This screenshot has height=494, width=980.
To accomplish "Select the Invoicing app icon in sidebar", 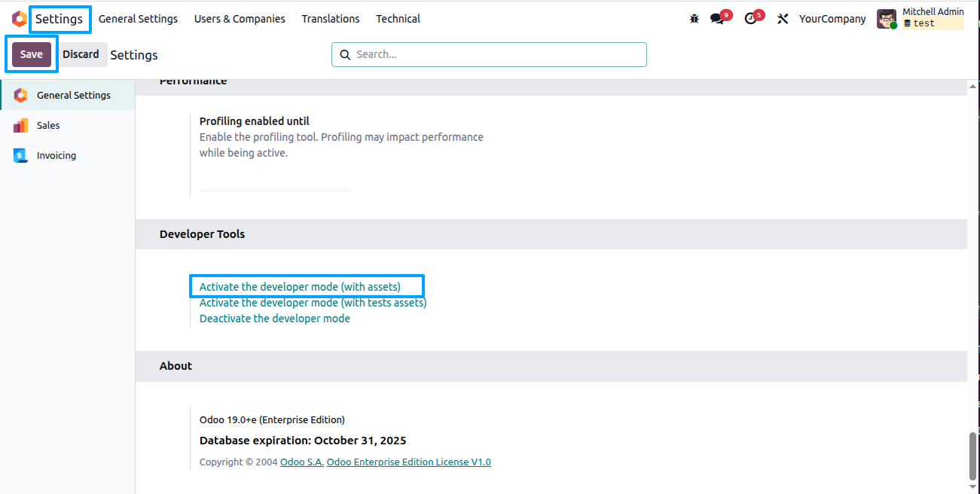I will click(x=20, y=156).
